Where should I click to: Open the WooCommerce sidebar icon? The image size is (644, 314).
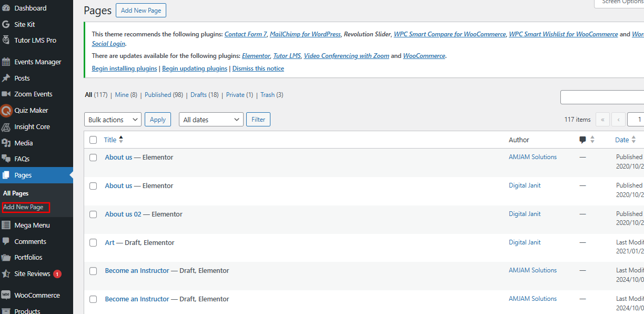coord(6,295)
